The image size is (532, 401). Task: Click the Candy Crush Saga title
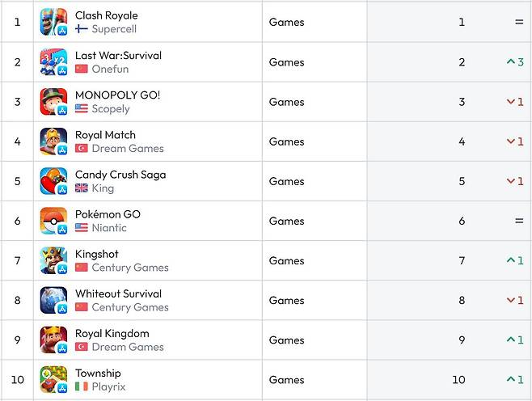(x=120, y=175)
